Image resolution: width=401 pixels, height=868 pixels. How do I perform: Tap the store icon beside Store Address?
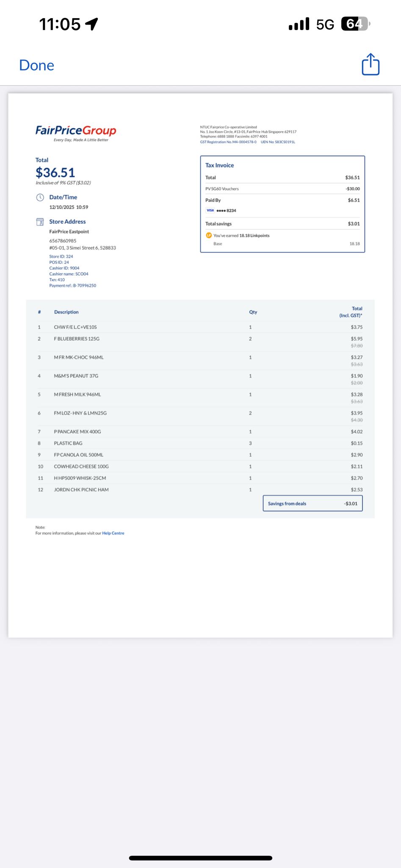pyautogui.click(x=40, y=222)
